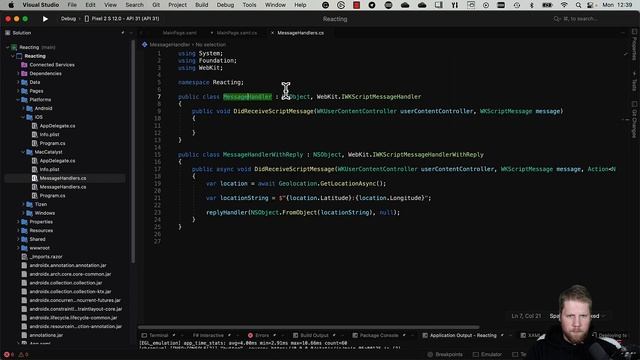
Task: Select Application Output - Reacting tab
Action: 463,336
